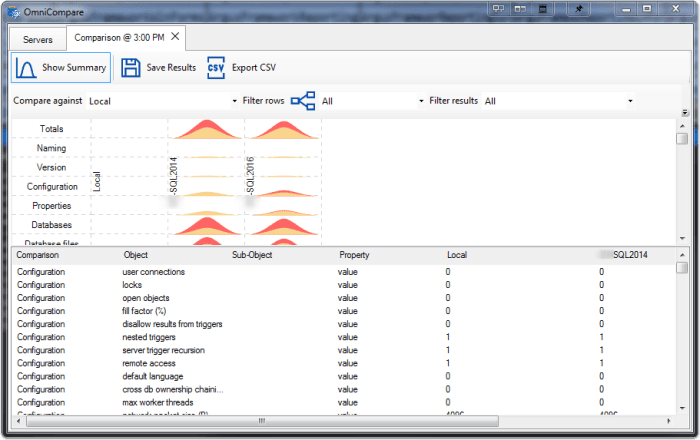Image resolution: width=700 pixels, height=440 pixels.
Task: Click the Totals chart for SQL2014
Action: (207, 129)
